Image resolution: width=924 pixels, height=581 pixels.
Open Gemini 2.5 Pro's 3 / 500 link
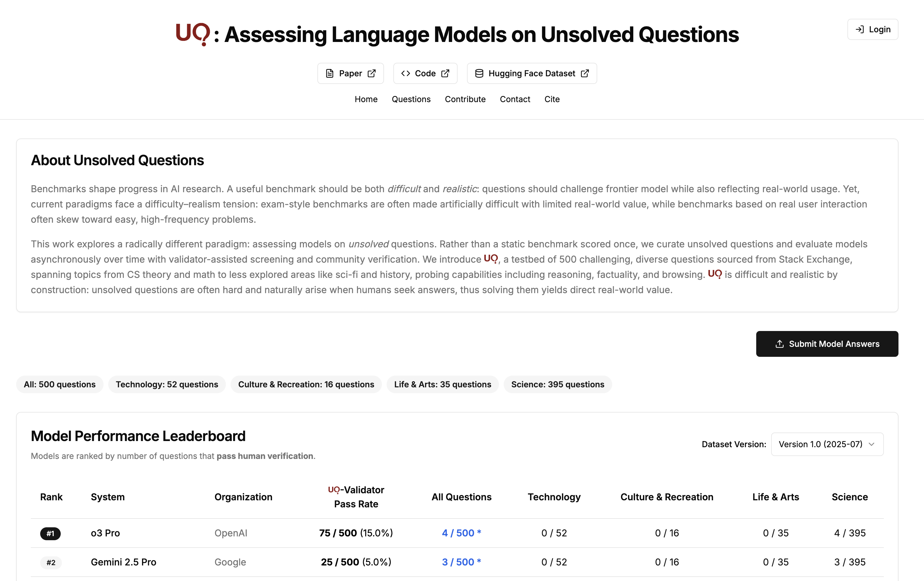461,562
